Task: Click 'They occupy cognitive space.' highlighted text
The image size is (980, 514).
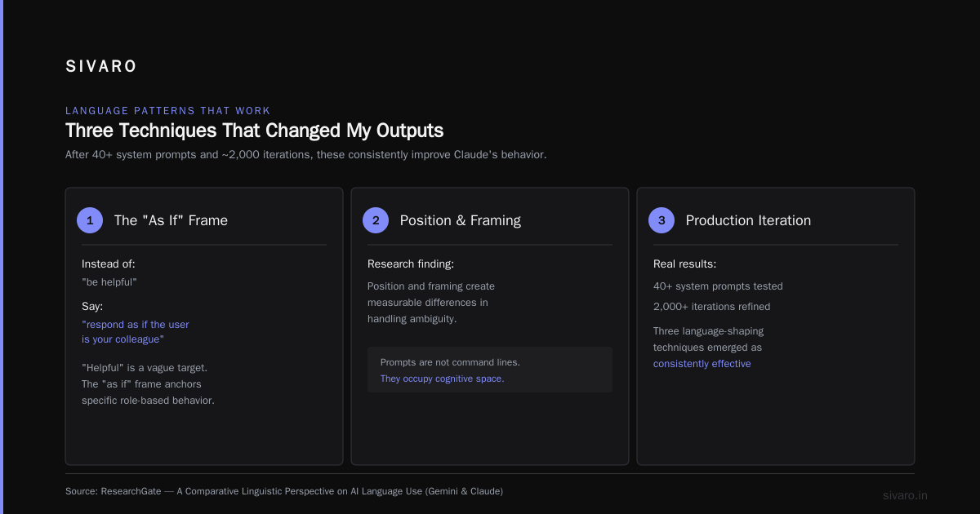Action: (x=442, y=379)
